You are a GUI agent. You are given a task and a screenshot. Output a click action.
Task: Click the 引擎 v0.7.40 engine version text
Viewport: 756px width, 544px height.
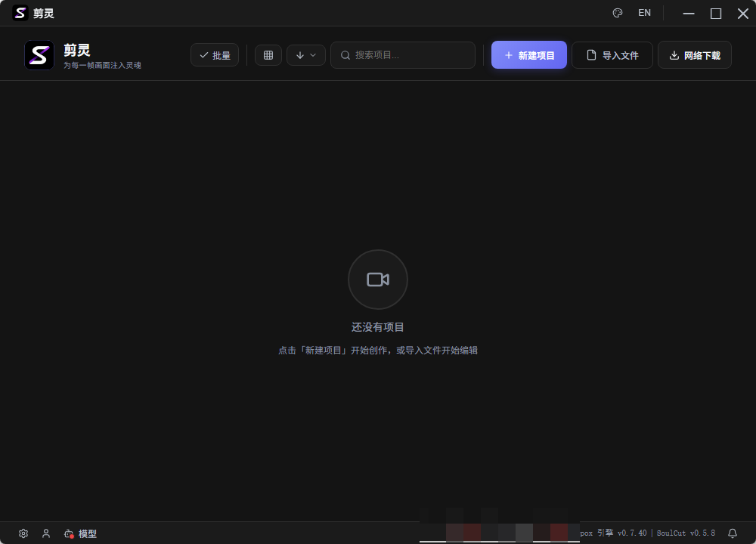coord(622,533)
